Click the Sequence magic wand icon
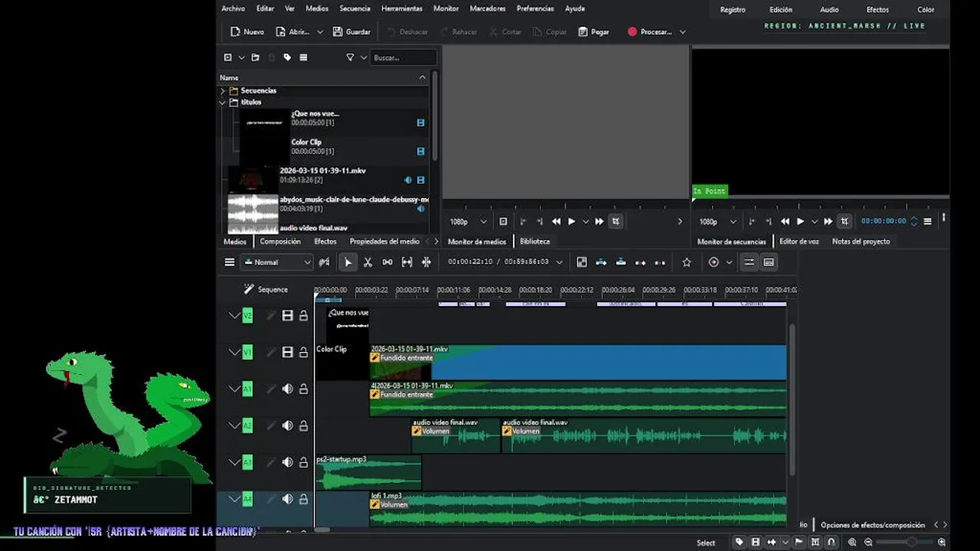This screenshot has width=980, height=551. click(x=249, y=289)
